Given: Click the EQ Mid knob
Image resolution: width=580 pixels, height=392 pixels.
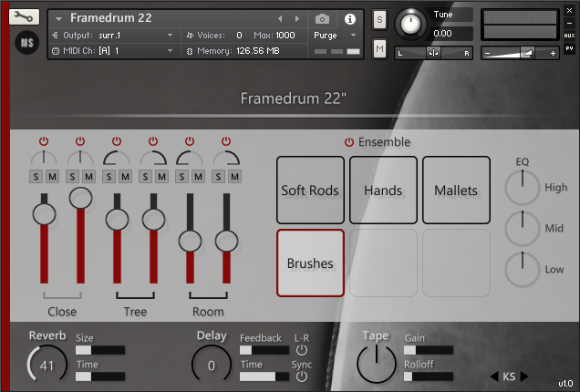Looking at the screenshot, I should point(522,229).
